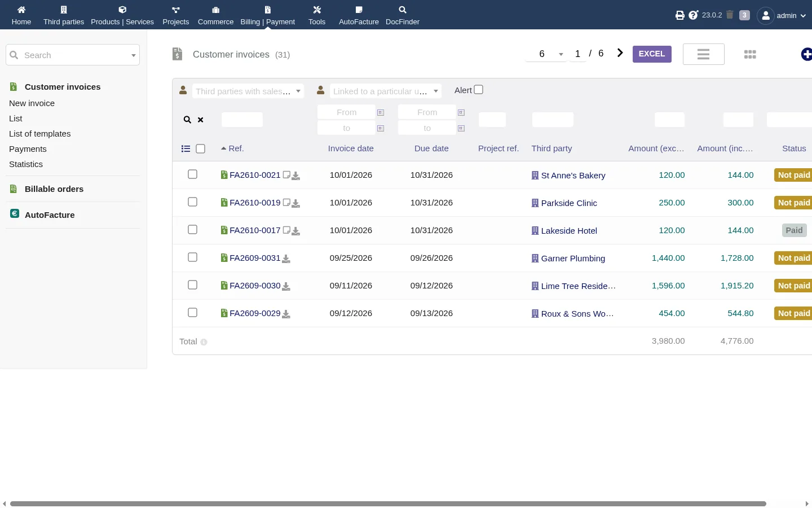
Task: Focus the Ref. filter input field
Action: pyautogui.click(x=242, y=120)
